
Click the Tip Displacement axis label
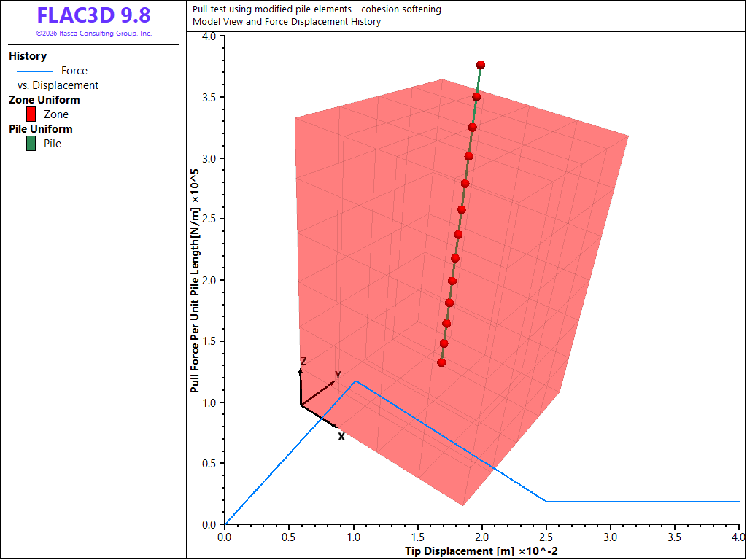coord(481,551)
